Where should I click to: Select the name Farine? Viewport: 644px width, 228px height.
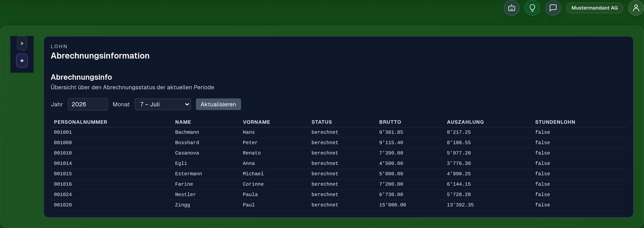coord(184,184)
